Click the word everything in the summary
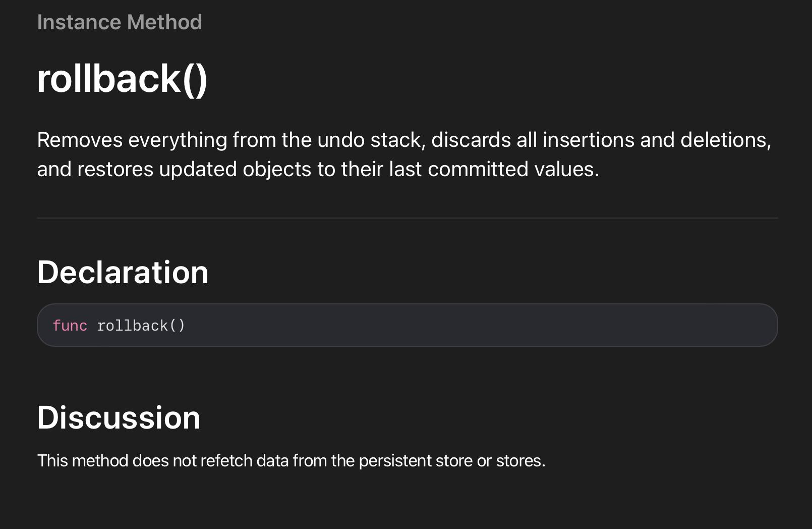 point(178,140)
